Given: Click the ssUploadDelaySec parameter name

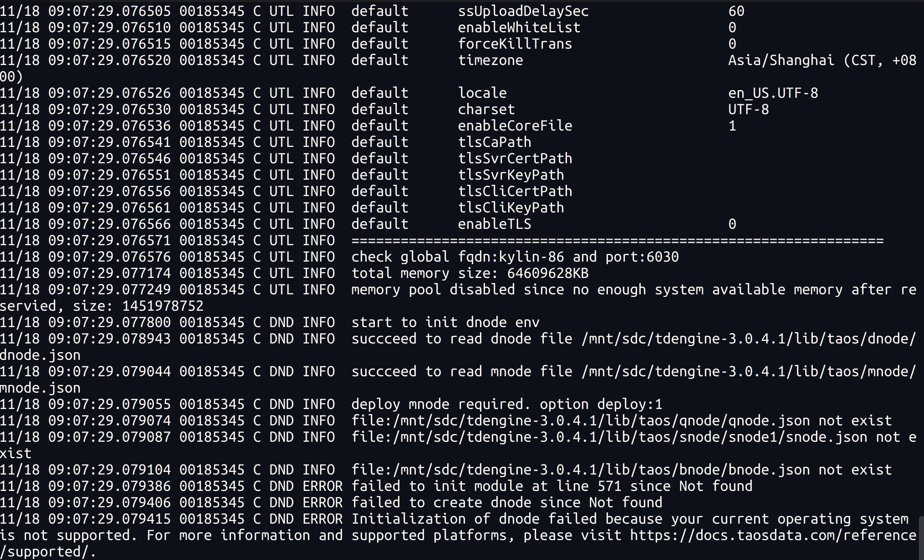Looking at the screenshot, I should [x=523, y=11].
